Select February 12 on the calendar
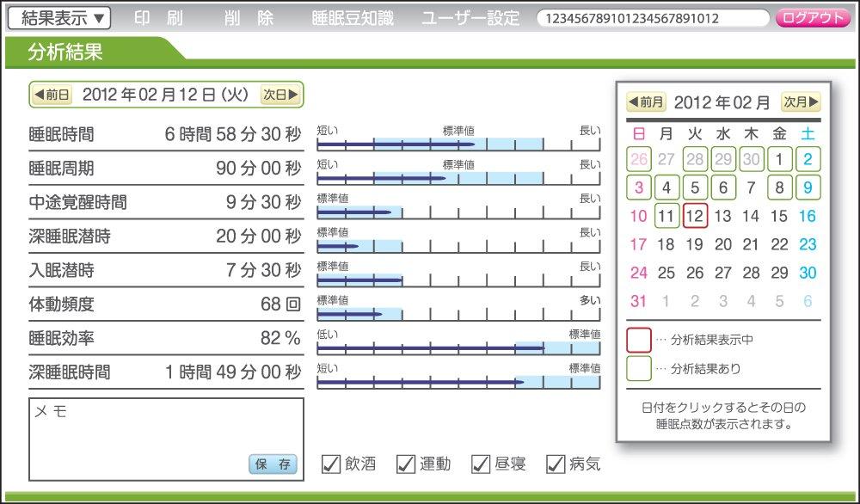Image resolution: width=860 pixels, height=504 pixels. coord(694,216)
